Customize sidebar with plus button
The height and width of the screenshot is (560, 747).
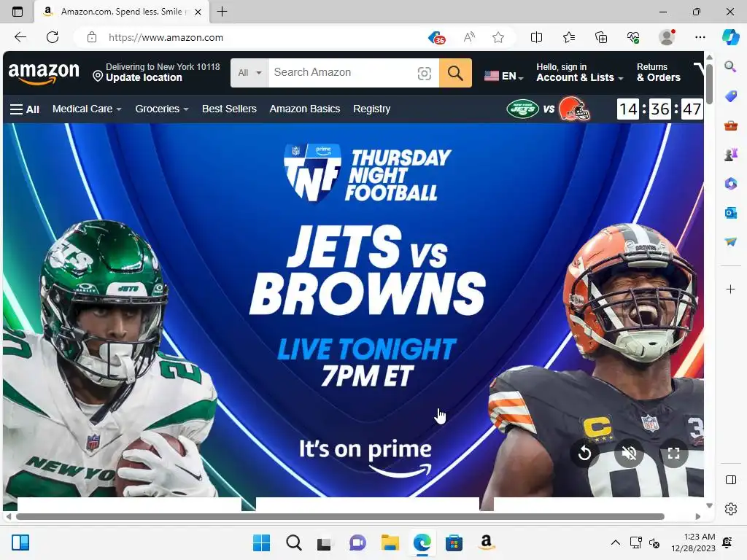pos(730,289)
